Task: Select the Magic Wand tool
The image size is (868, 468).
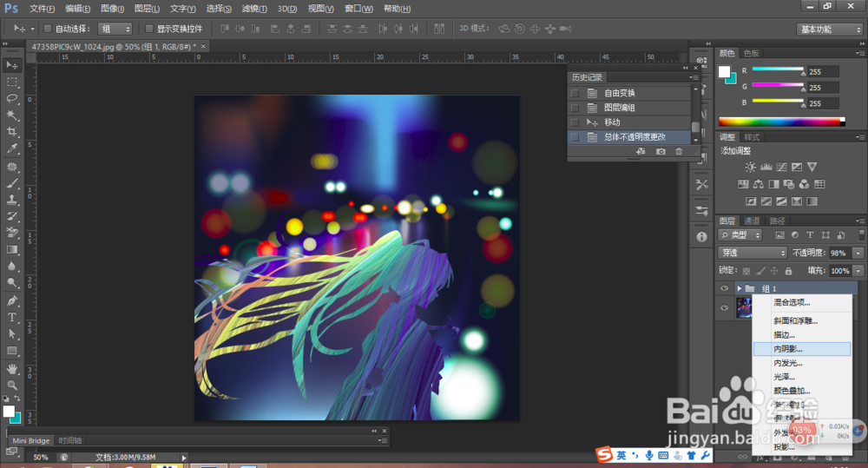Action: coord(11,115)
